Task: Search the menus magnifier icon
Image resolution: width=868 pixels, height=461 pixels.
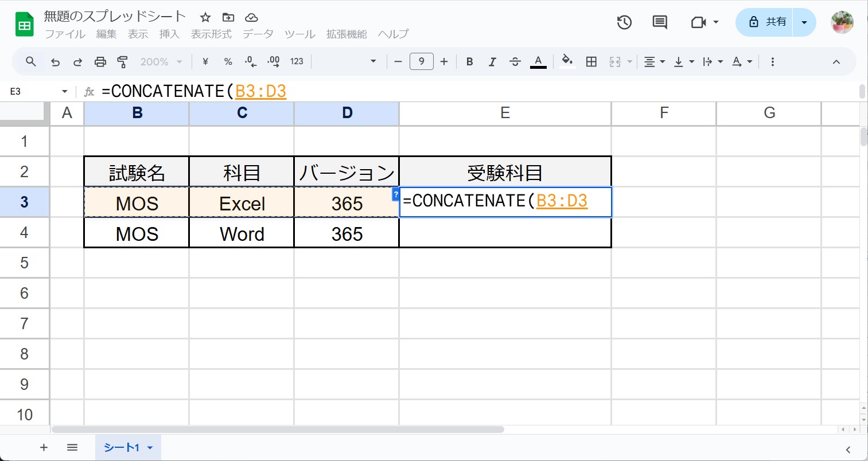Action: [31, 61]
